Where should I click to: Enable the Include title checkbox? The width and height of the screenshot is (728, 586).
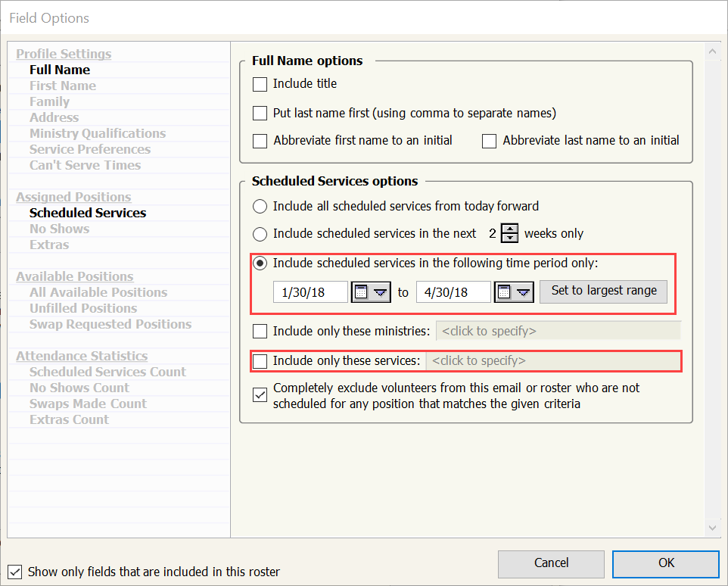(260, 84)
